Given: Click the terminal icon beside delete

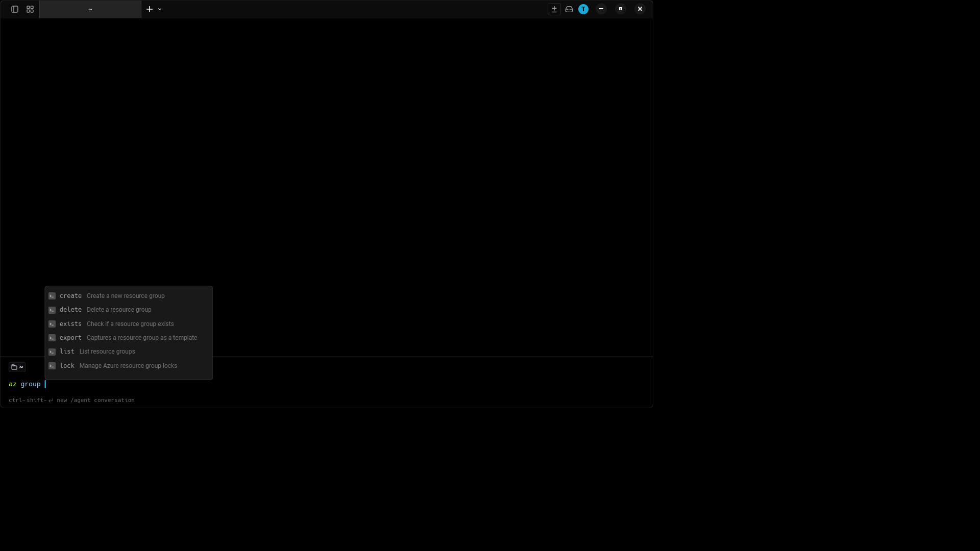Looking at the screenshot, I should (52, 310).
